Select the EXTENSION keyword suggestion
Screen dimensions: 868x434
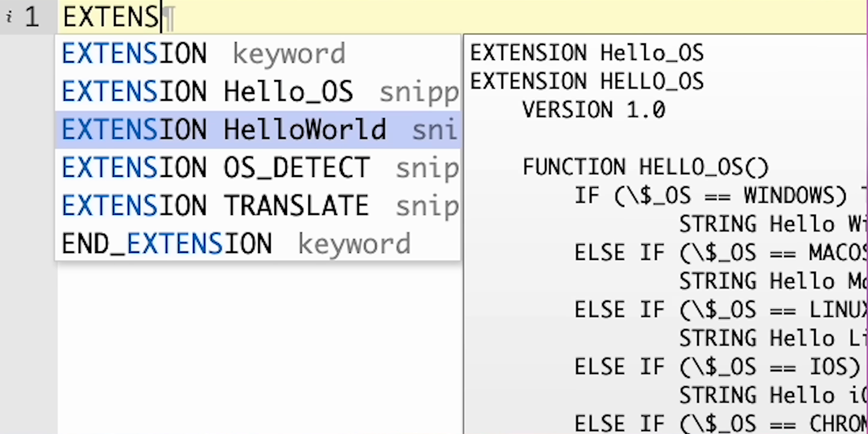[203, 54]
